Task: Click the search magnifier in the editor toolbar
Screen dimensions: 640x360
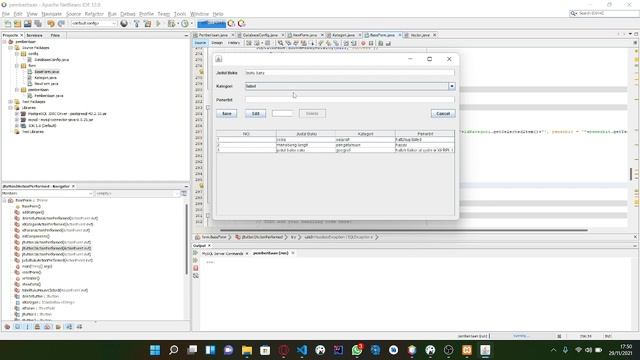Action: coord(280,43)
